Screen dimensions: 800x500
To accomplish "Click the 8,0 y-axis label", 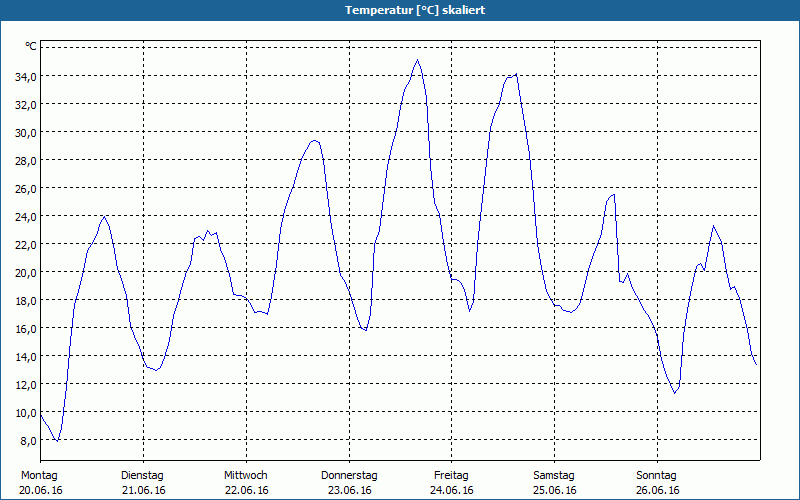I will (x=28, y=440).
